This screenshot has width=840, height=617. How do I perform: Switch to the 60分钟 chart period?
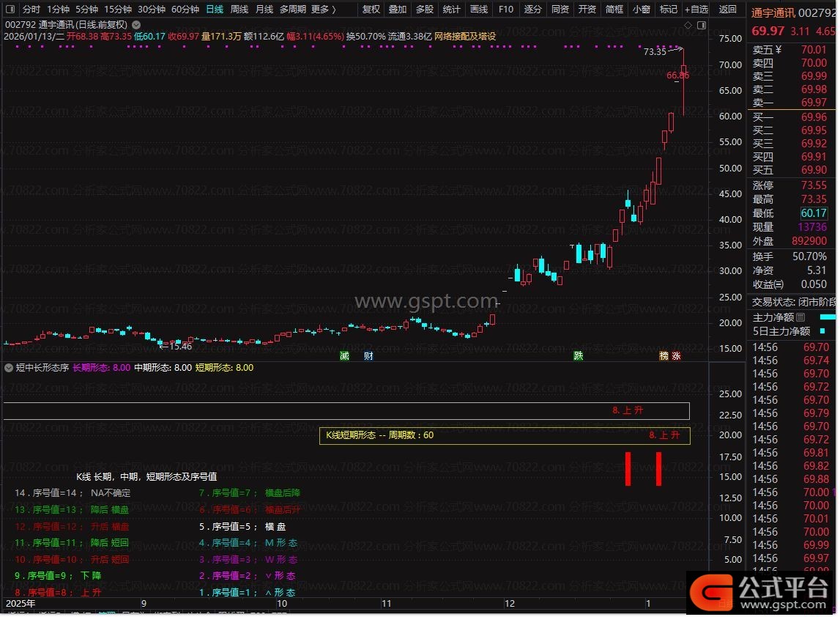click(x=185, y=10)
